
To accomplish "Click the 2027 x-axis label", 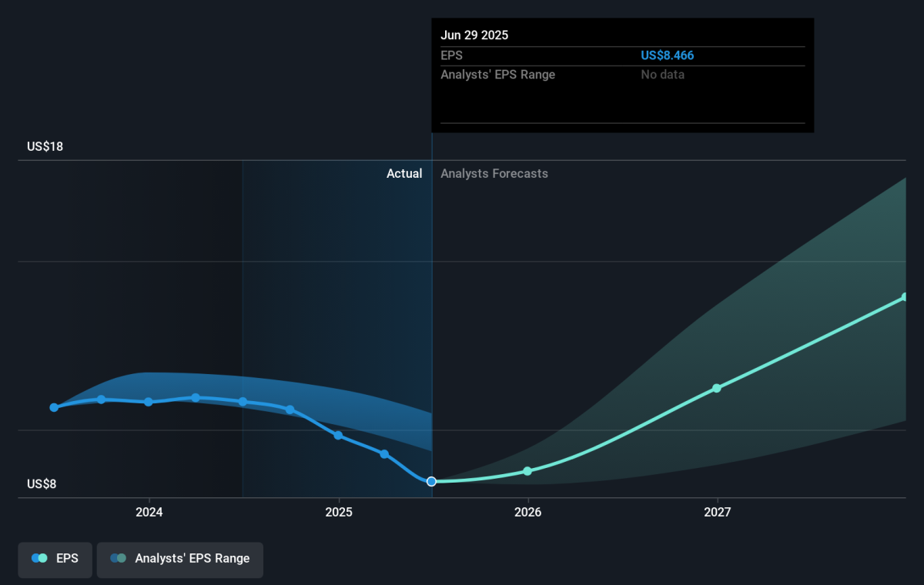I will tap(717, 512).
